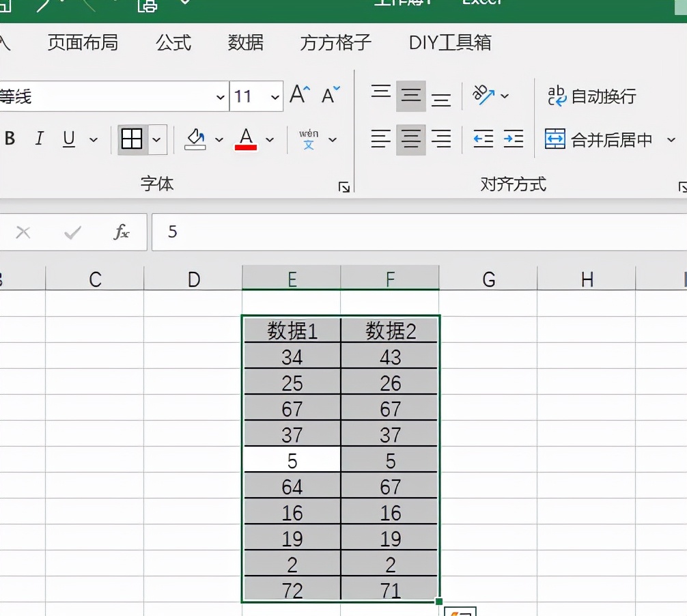Click cell with value 64
Viewport: 687px width, 616px height.
[x=292, y=486]
